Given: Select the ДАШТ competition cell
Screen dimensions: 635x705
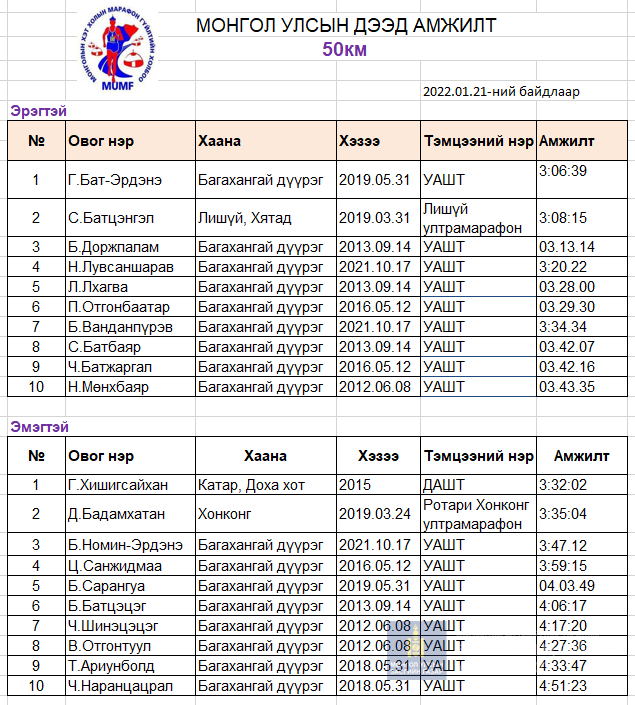Looking at the screenshot, I should click(444, 485).
